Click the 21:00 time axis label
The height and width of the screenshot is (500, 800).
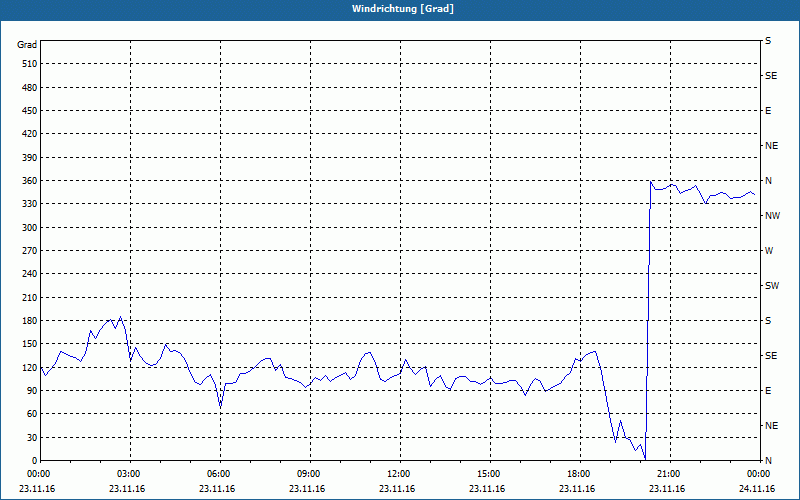pos(670,474)
